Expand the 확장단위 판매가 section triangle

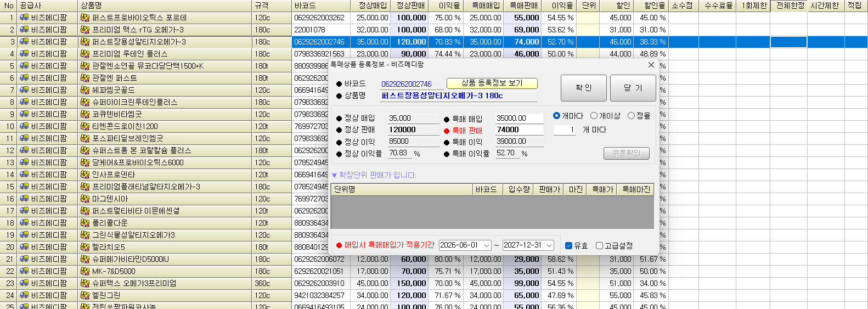tap(334, 176)
